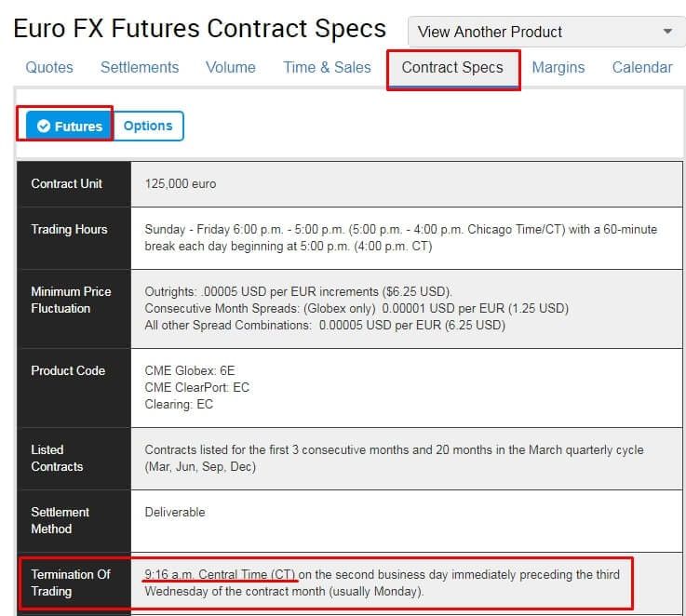This screenshot has height=616, width=686.
Task: Click the Euro FX Futures Contract Specs heading
Action: pyautogui.click(x=199, y=29)
